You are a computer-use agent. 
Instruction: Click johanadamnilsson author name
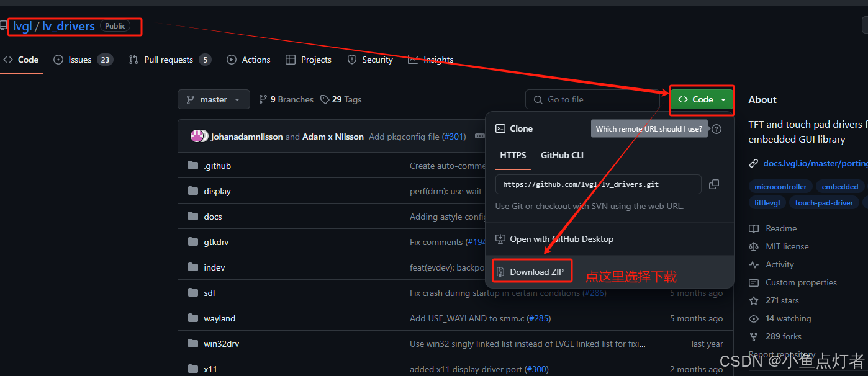247,137
